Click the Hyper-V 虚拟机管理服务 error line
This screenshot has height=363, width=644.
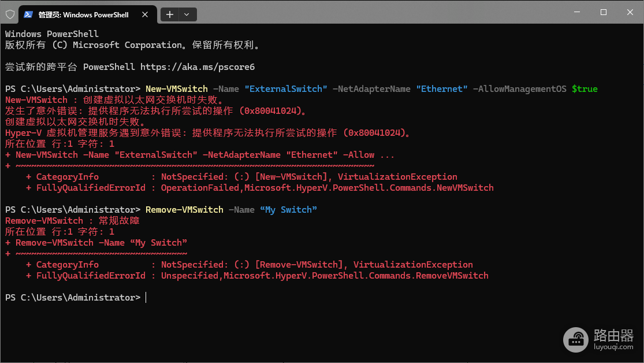tap(209, 133)
